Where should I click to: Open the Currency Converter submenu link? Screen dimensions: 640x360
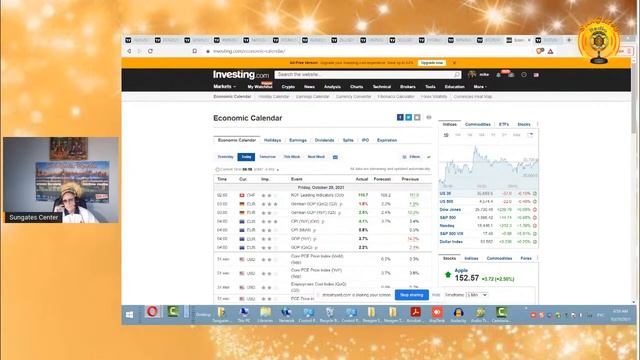click(x=353, y=97)
